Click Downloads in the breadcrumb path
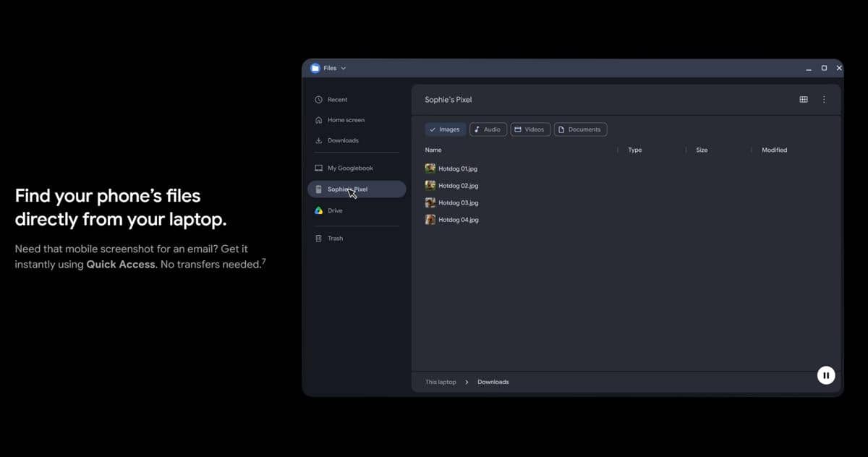 pyautogui.click(x=493, y=382)
